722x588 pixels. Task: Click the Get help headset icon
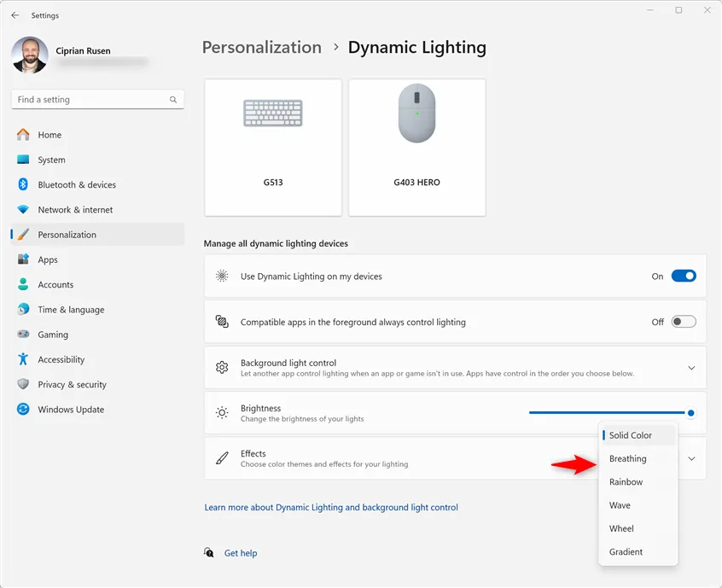(209, 553)
